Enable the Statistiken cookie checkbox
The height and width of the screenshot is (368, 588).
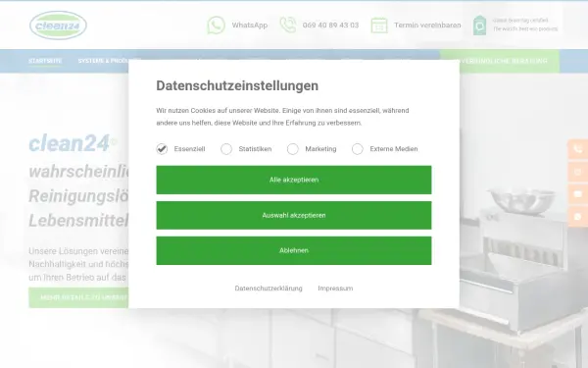click(226, 149)
